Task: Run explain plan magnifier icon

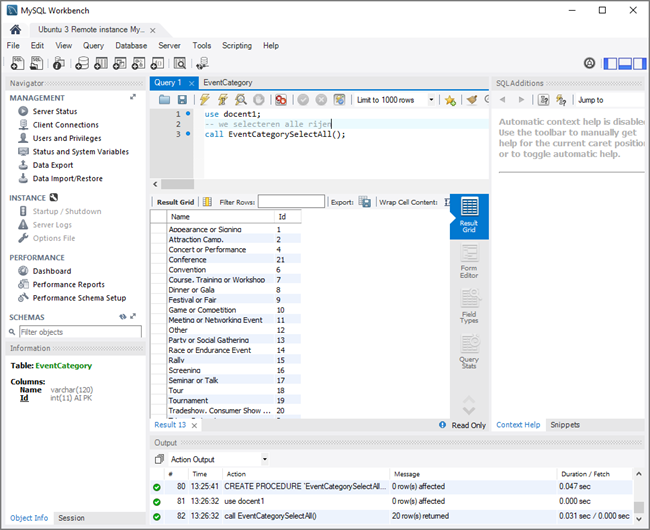Action: point(241,99)
